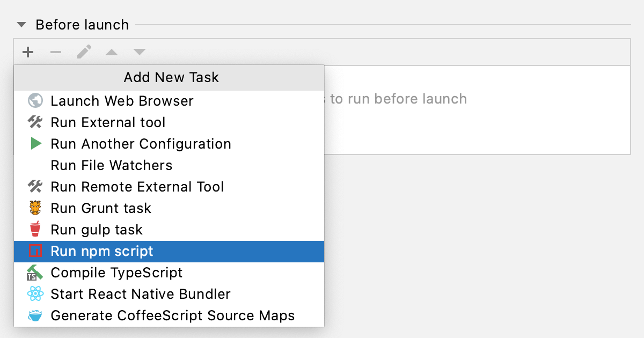Collapse the Before launch section
The image size is (644, 338).
[x=20, y=24]
